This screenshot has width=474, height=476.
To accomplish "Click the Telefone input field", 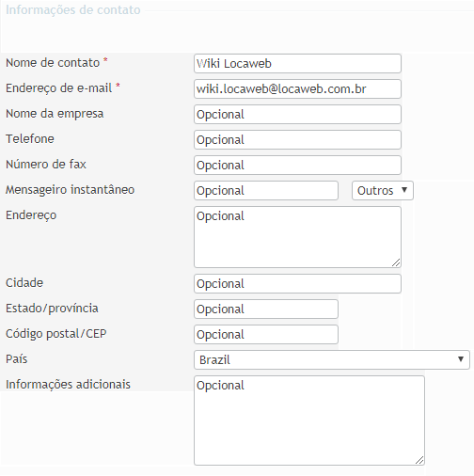I will point(297,140).
